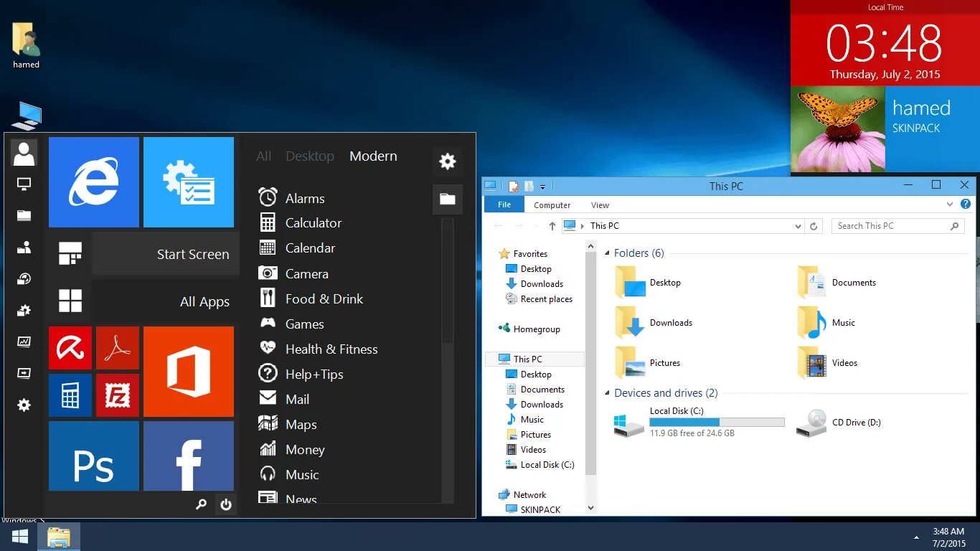Open the Maps app entry
The height and width of the screenshot is (551, 980).
tap(288, 424)
